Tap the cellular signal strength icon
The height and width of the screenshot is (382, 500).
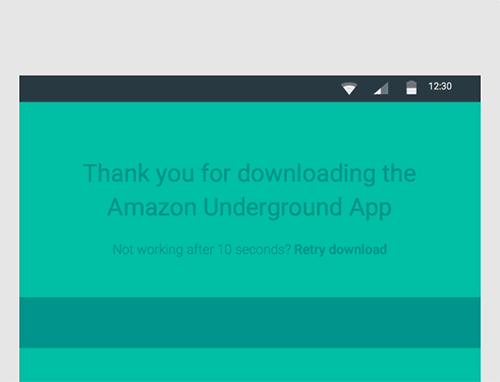(x=381, y=88)
